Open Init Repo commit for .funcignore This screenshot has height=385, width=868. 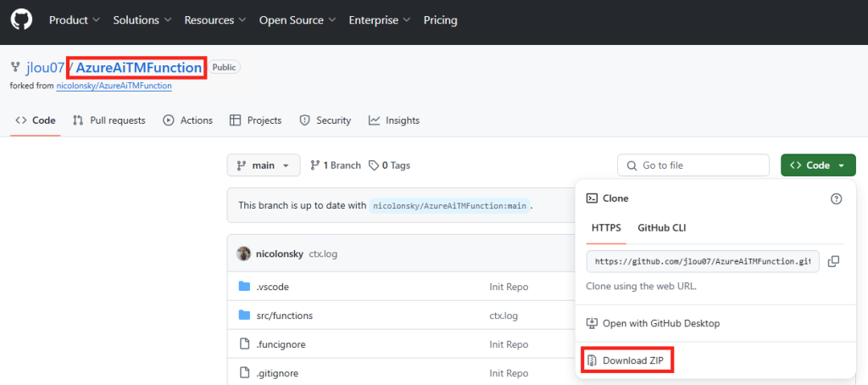tap(509, 344)
